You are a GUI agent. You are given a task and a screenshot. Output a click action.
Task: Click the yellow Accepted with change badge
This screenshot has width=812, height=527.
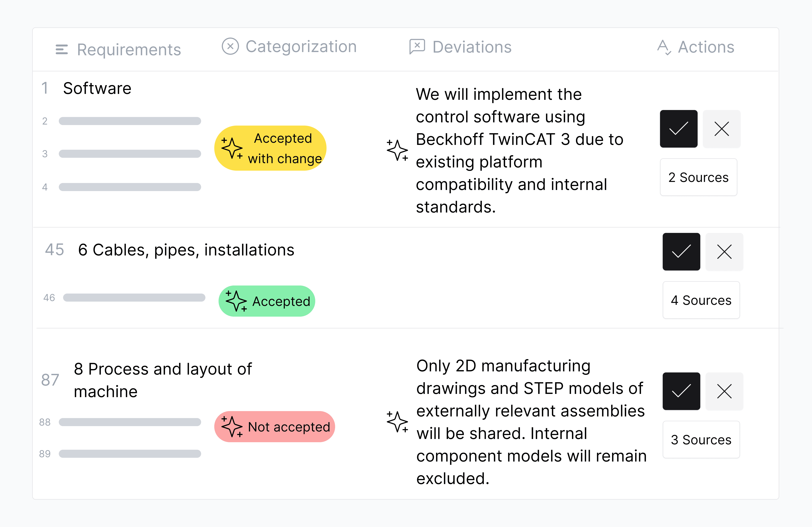tap(270, 148)
